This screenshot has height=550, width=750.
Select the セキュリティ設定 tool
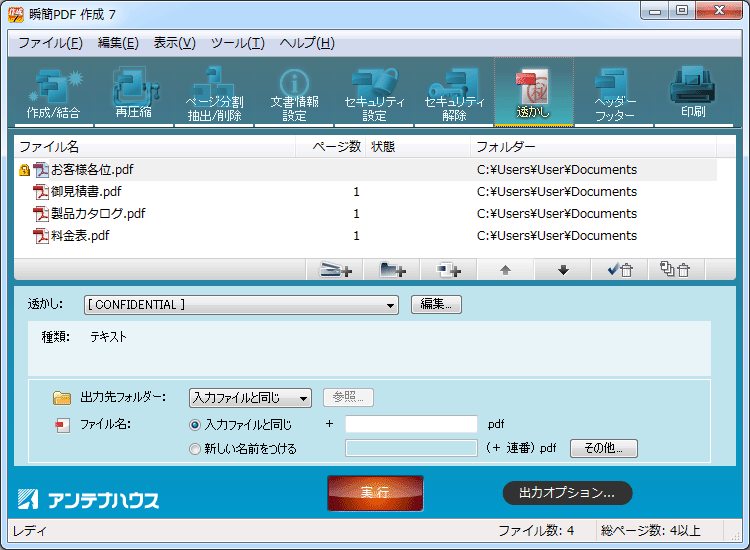374,93
